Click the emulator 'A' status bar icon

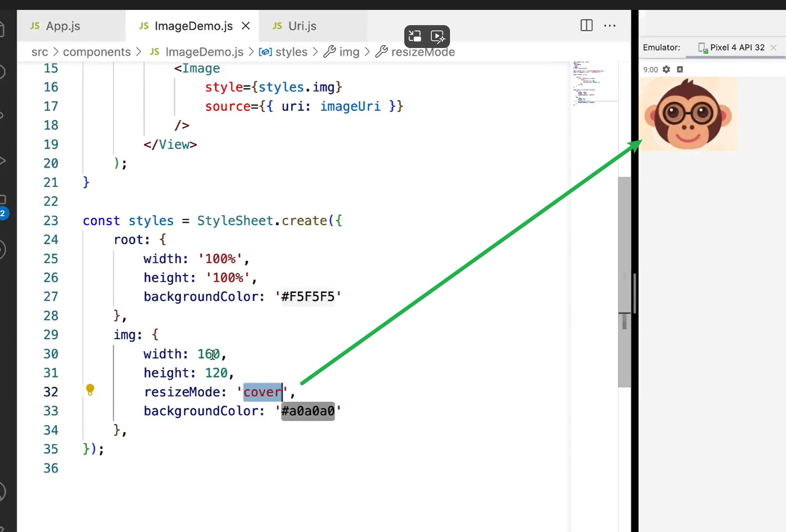(x=680, y=69)
